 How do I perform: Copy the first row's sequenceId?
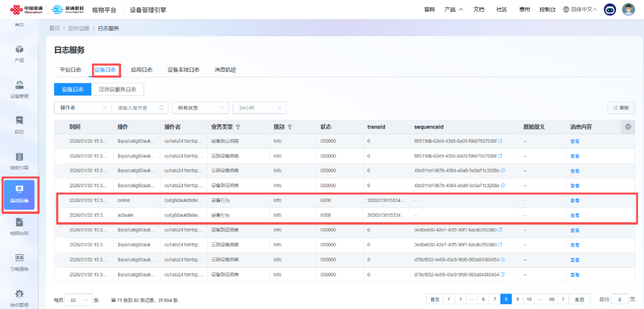500,141
